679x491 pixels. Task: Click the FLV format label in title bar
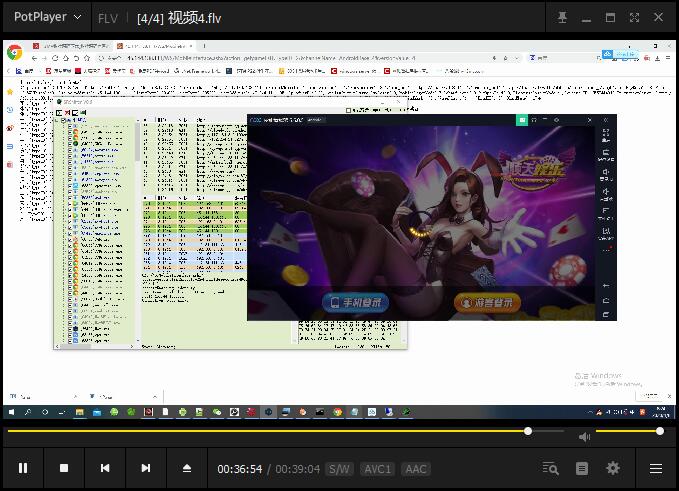point(108,18)
